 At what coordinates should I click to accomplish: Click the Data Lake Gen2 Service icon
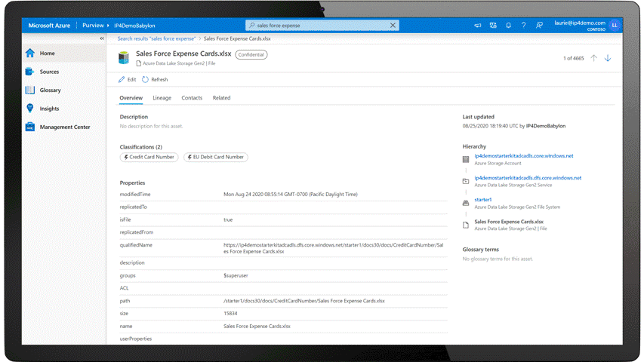[466, 181]
